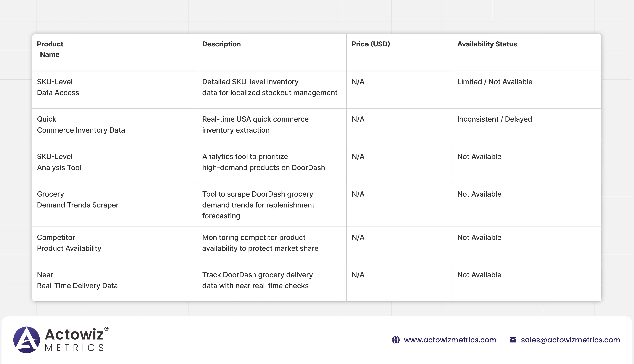This screenshot has height=364, width=634.
Task: Click the Availability Status column header
Action: tap(487, 44)
